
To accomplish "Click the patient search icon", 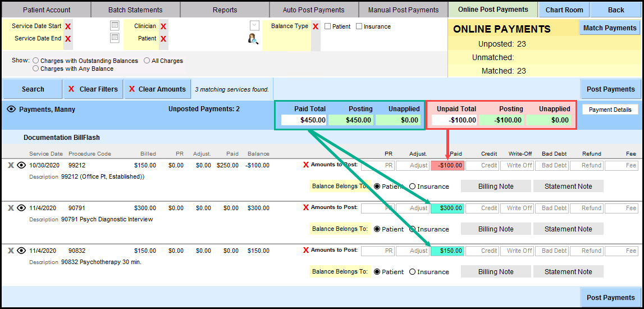I will tap(253, 38).
